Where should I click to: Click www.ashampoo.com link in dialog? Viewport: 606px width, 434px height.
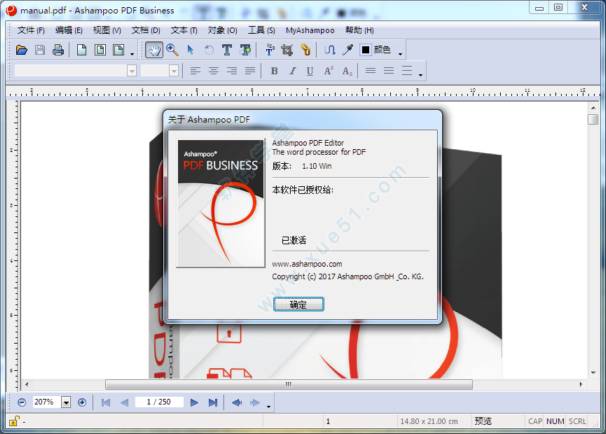pyautogui.click(x=307, y=264)
